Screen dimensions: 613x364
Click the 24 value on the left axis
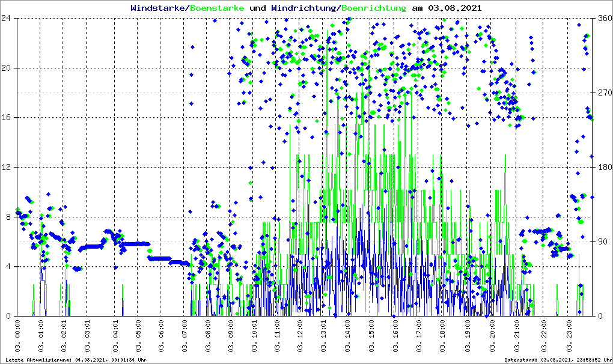(7, 18)
